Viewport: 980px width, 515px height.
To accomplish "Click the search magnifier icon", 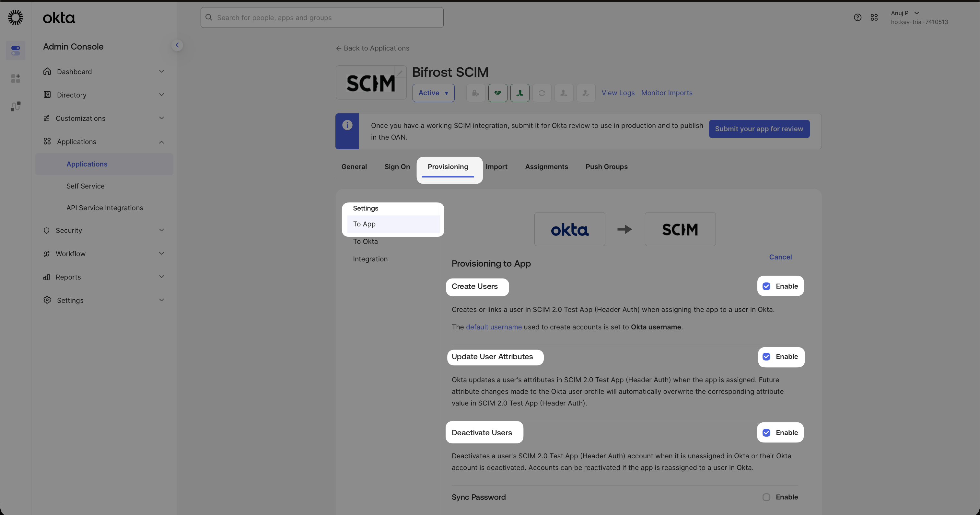I will point(209,17).
